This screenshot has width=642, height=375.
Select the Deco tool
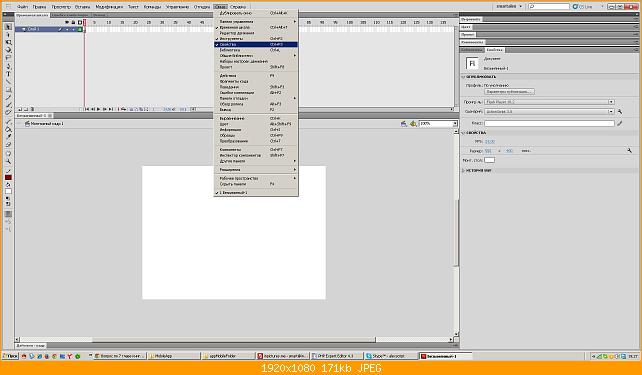pos(8,113)
